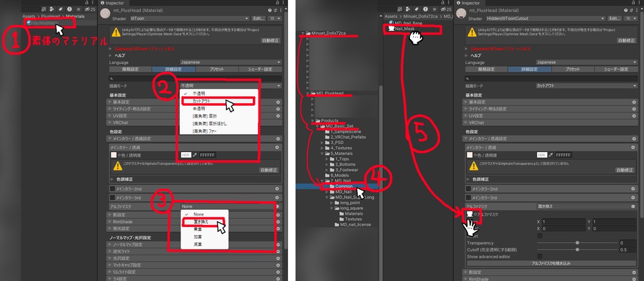Toggle the メインカラー3rd checkbox in left Inspector
The image size is (644, 281).
112,197
